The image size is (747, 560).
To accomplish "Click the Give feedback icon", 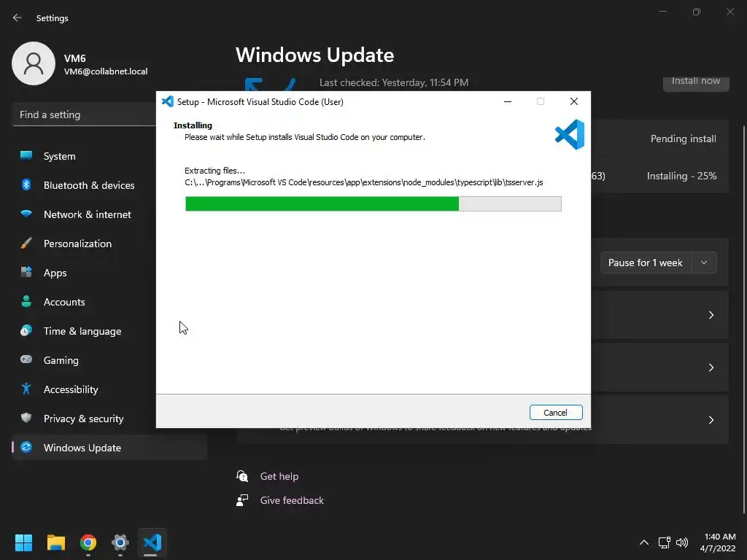I will 242,500.
